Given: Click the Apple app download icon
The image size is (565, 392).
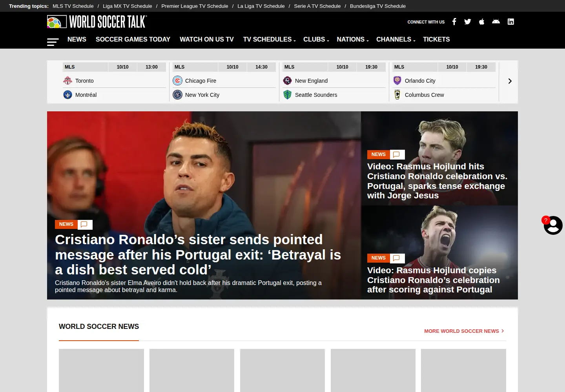Looking at the screenshot, I should click(x=482, y=22).
